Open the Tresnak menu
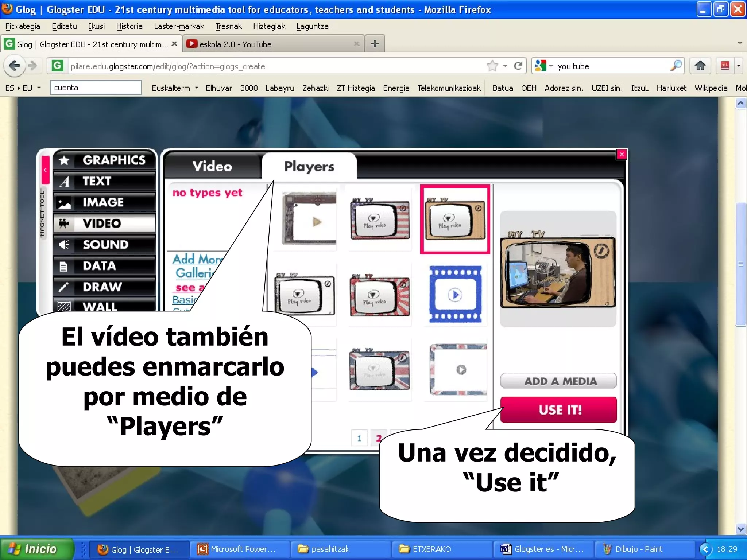This screenshot has width=747, height=560. (229, 26)
